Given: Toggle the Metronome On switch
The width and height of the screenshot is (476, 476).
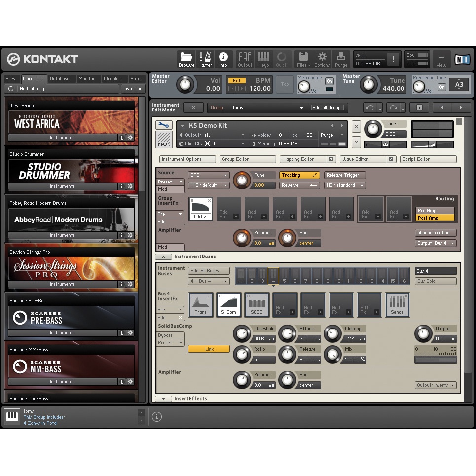Looking at the screenshot, I should coord(329,81).
